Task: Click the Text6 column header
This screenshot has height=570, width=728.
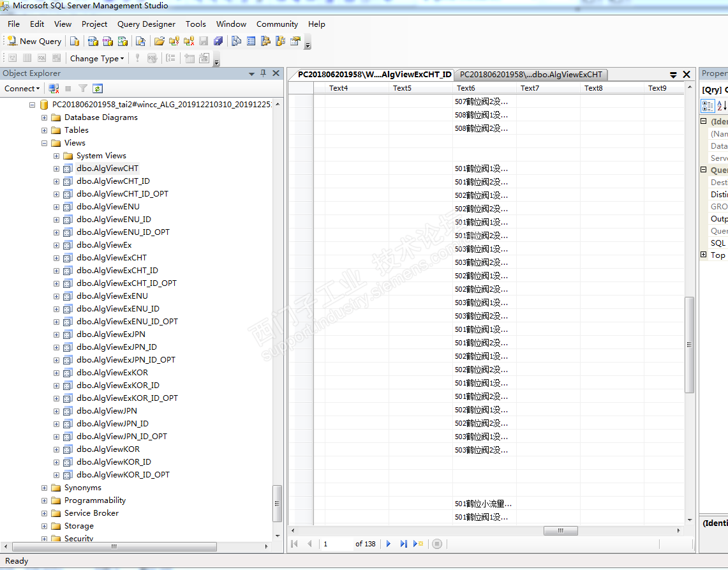Action: coord(484,88)
